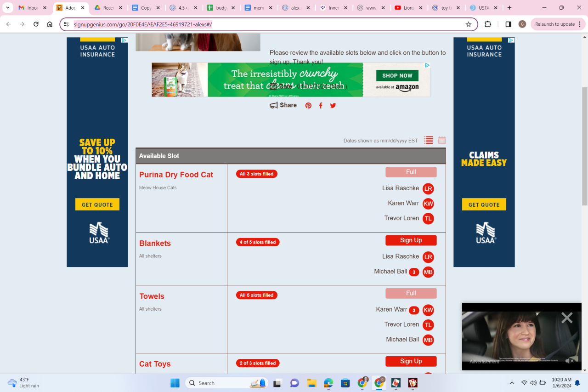Screen dimensions: 588x392
Task: Sign up for the Cat Toys slot
Action: click(411, 361)
